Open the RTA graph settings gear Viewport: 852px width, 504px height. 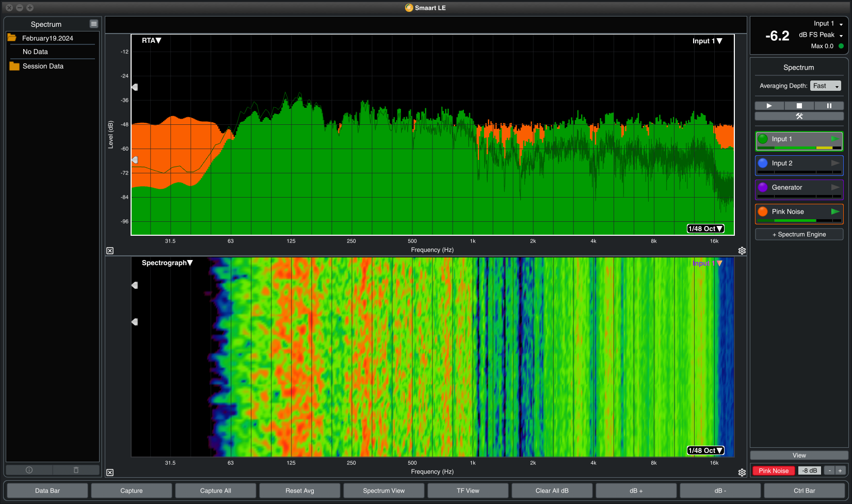pyautogui.click(x=742, y=251)
